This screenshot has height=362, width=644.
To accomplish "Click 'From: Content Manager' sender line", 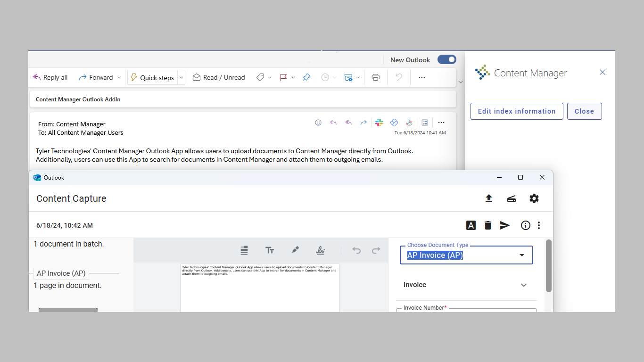I will [x=72, y=124].
